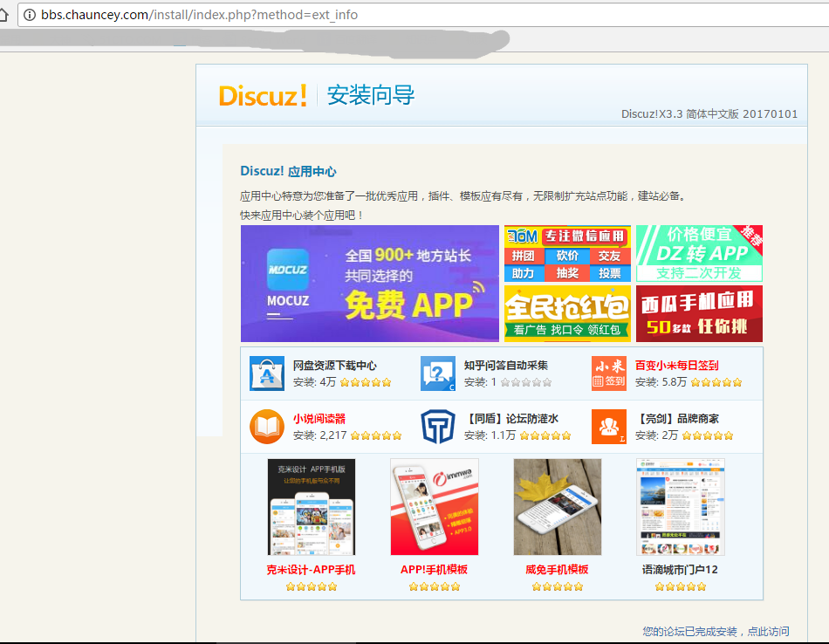Viewport: 829px width, 644px height.
Task: Click the 知乎问答自动采集 app icon
Action: tap(438, 373)
